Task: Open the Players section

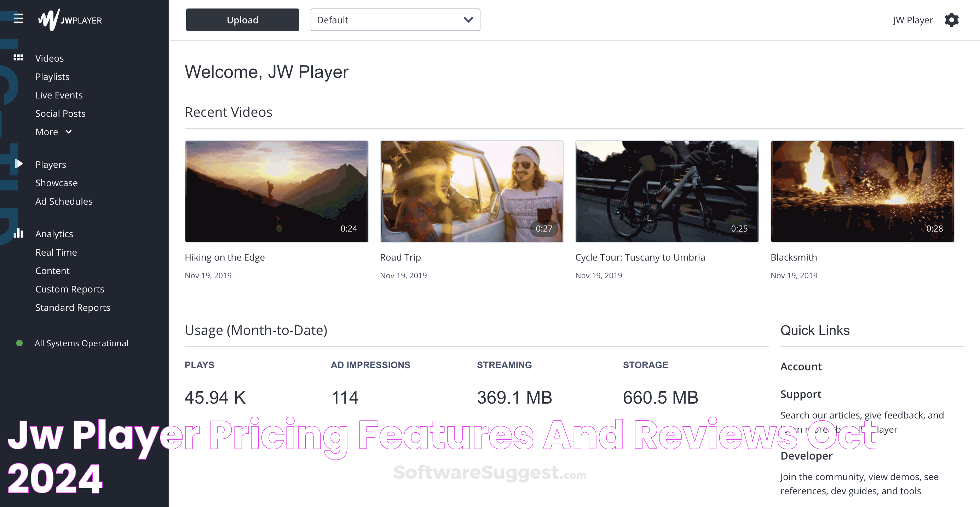Action: [x=51, y=164]
